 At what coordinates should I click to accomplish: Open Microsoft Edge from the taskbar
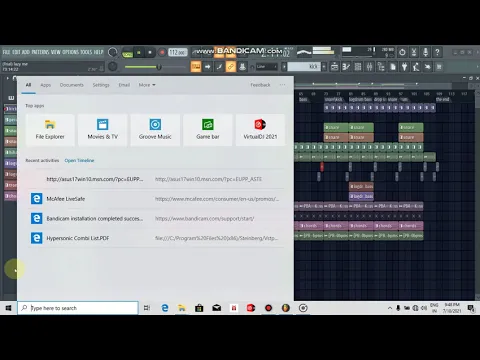[x=165, y=308]
